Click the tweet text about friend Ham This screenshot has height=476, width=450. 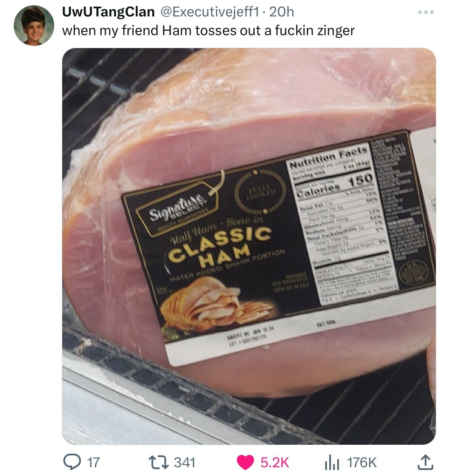(x=208, y=30)
